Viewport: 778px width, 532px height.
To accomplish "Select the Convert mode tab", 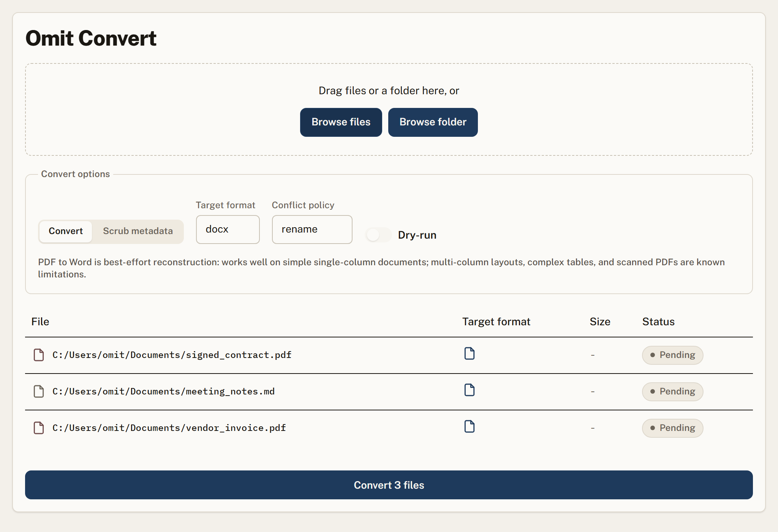I will pyautogui.click(x=66, y=231).
